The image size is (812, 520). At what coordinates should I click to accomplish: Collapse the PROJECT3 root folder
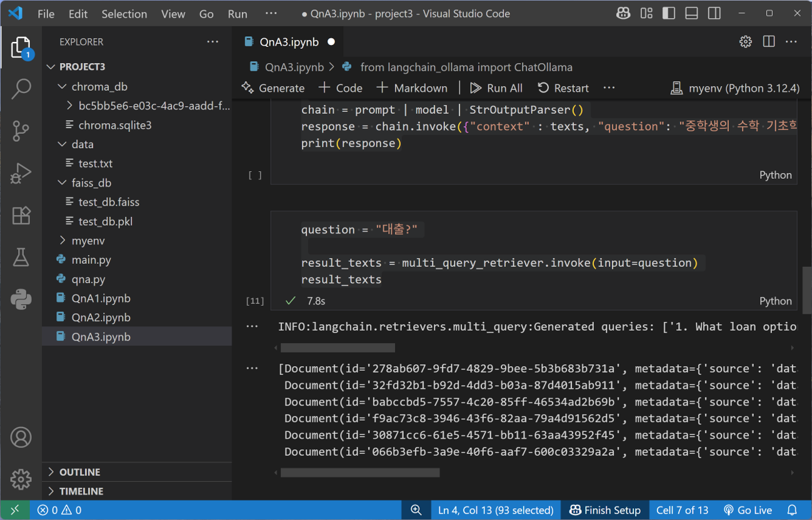[x=138, y=67]
